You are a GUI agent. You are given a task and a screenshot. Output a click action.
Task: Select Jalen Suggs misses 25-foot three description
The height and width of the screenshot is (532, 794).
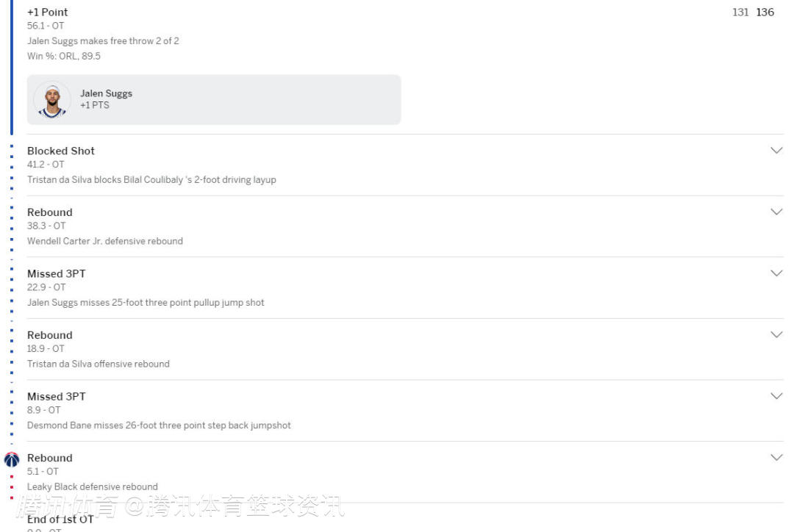[146, 302]
